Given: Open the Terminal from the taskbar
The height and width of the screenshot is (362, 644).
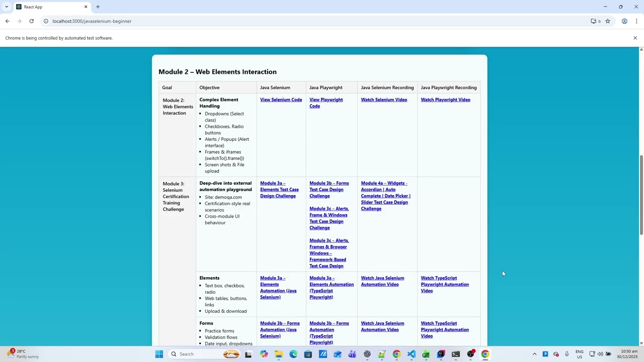Looking at the screenshot, I should 456,354.
